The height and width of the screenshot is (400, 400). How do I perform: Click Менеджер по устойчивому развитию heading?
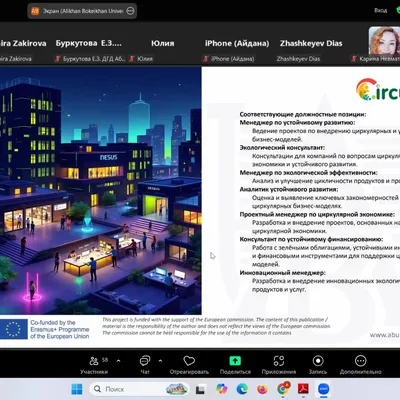tap(297, 123)
